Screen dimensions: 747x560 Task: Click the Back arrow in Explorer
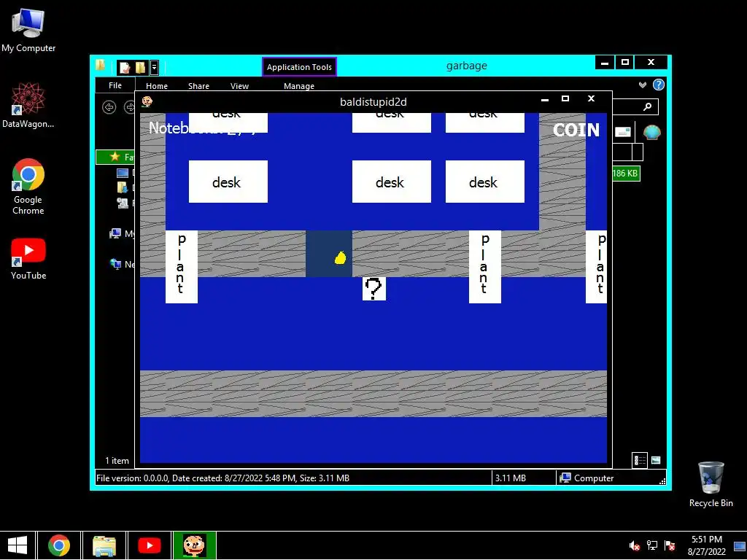[109, 107]
